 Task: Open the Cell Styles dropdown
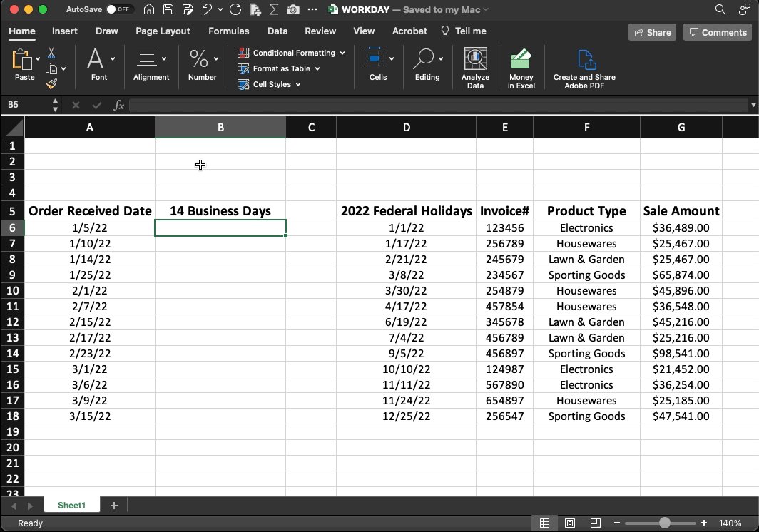point(269,84)
